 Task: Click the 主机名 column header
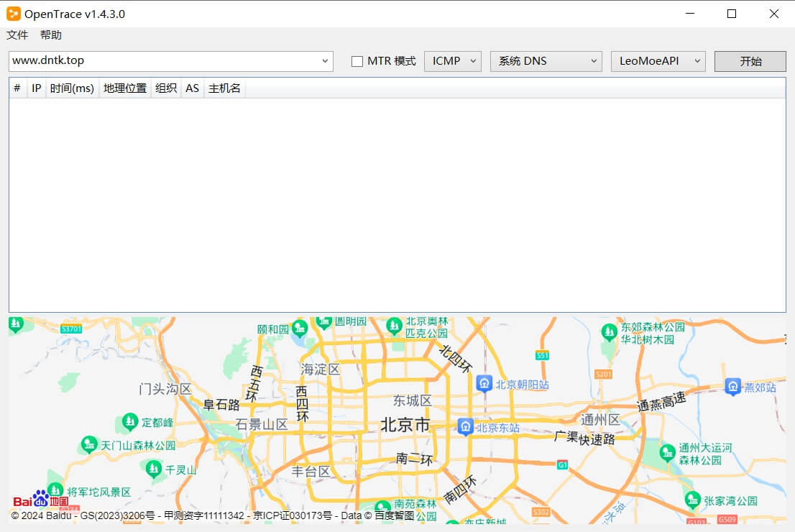coord(224,88)
